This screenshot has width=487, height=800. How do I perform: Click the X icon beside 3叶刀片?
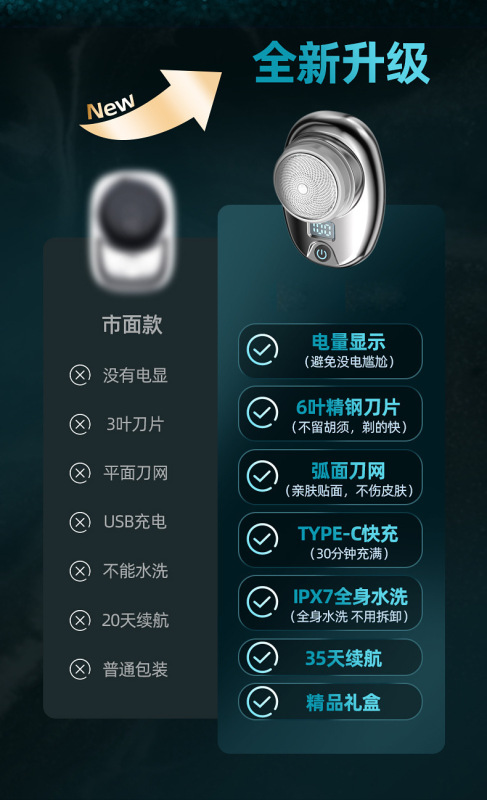pyautogui.click(x=80, y=424)
